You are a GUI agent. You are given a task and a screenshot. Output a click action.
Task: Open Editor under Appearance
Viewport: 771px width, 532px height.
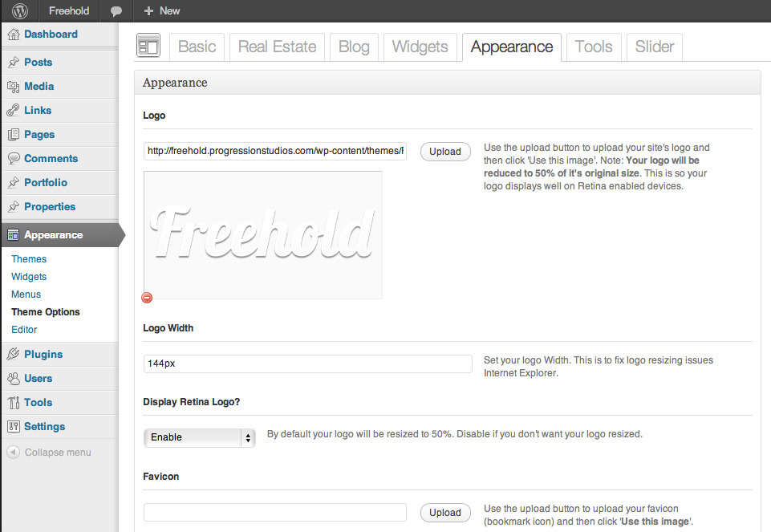[24, 330]
